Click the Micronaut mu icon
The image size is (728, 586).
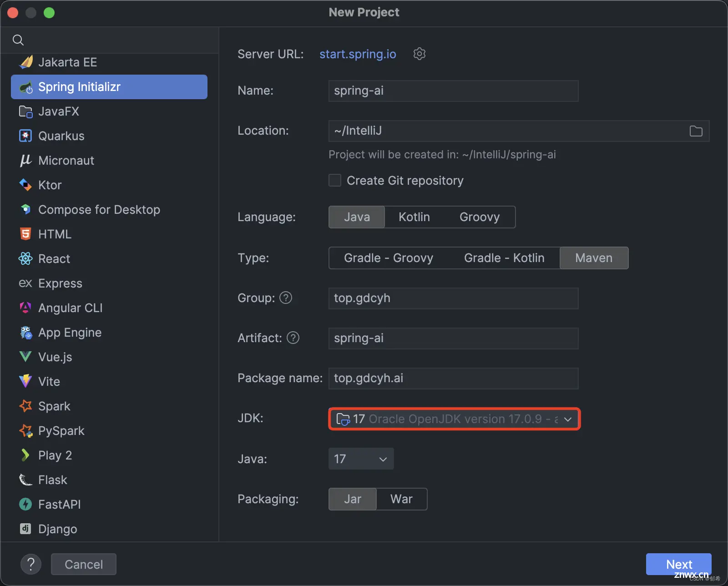(x=26, y=161)
